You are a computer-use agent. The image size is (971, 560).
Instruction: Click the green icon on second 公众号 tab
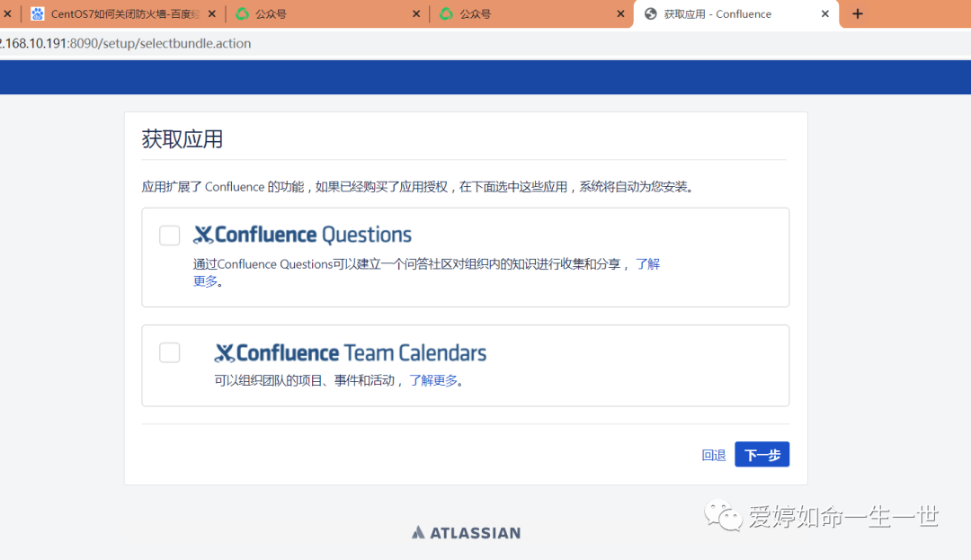click(x=446, y=13)
